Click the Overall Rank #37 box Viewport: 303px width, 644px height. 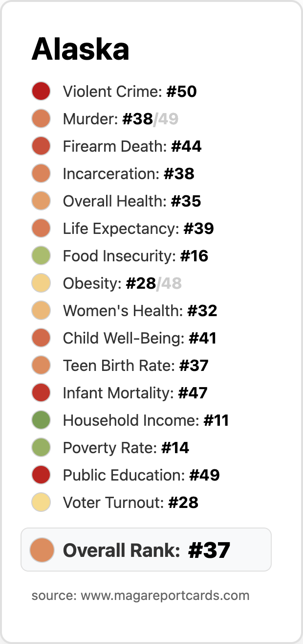146,550
